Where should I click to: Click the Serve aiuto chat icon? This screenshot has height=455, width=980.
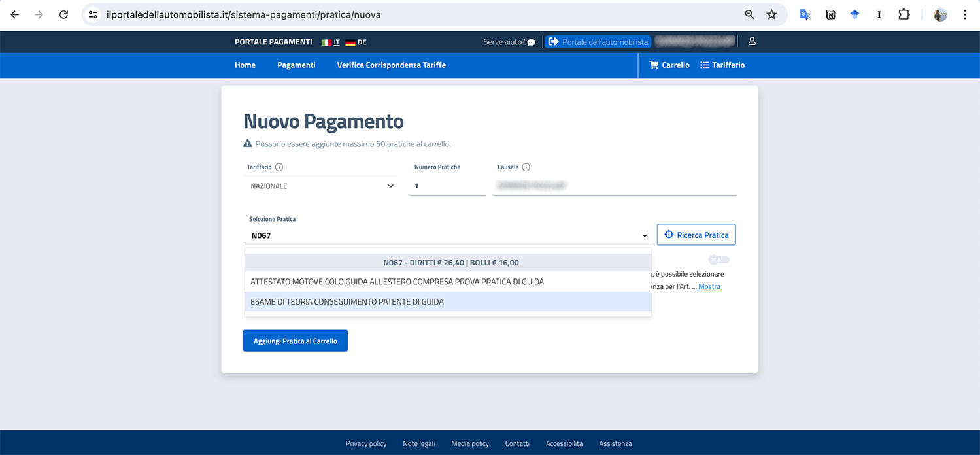(x=531, y=42)
